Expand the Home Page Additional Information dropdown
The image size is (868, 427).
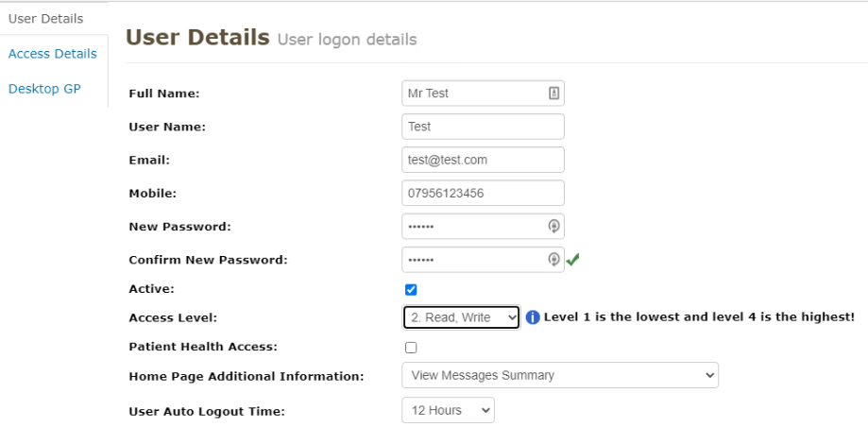559,375
